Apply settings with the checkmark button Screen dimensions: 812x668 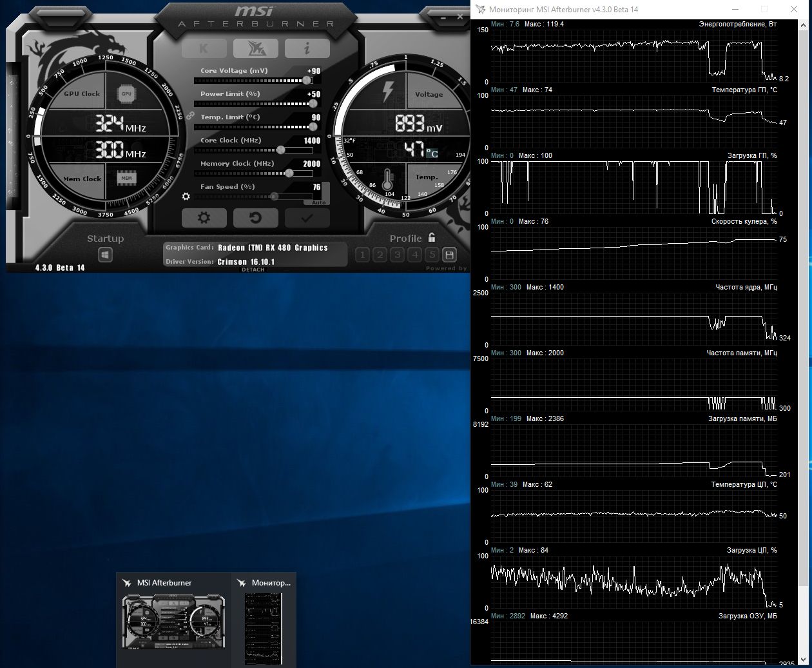(307, 218)
